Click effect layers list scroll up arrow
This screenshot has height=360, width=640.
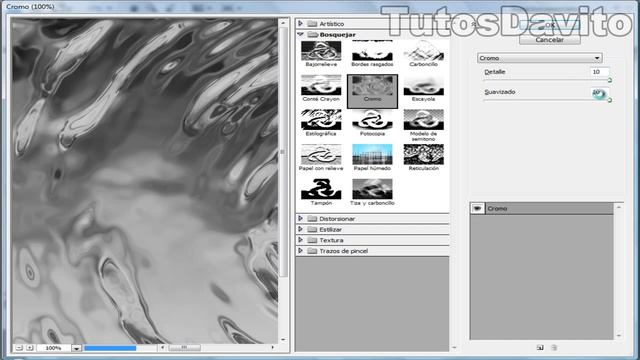619,207
